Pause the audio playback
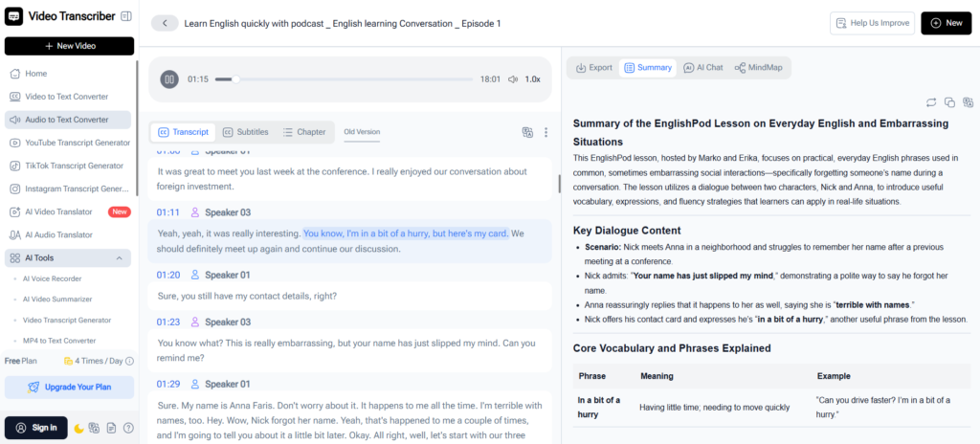 (169, 79)
